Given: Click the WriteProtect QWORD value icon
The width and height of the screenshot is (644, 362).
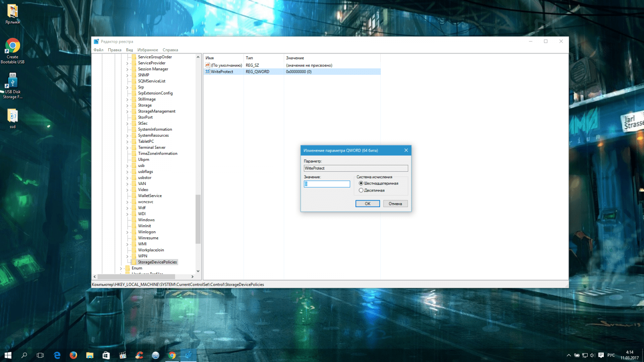Looking at the screenshot, I should pyautogui.click(x=208, y=72).
